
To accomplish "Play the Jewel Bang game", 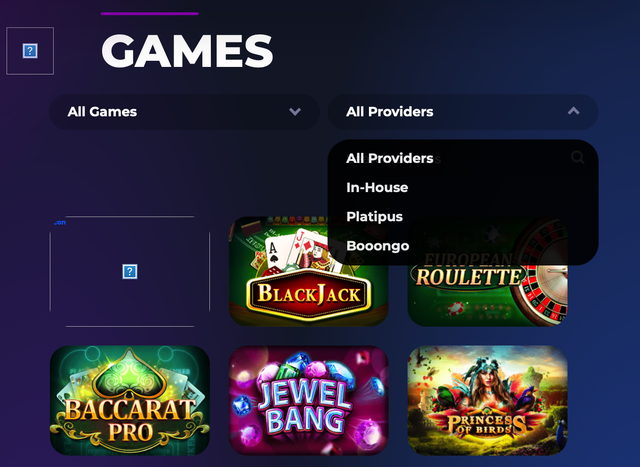I will point(309,400).
